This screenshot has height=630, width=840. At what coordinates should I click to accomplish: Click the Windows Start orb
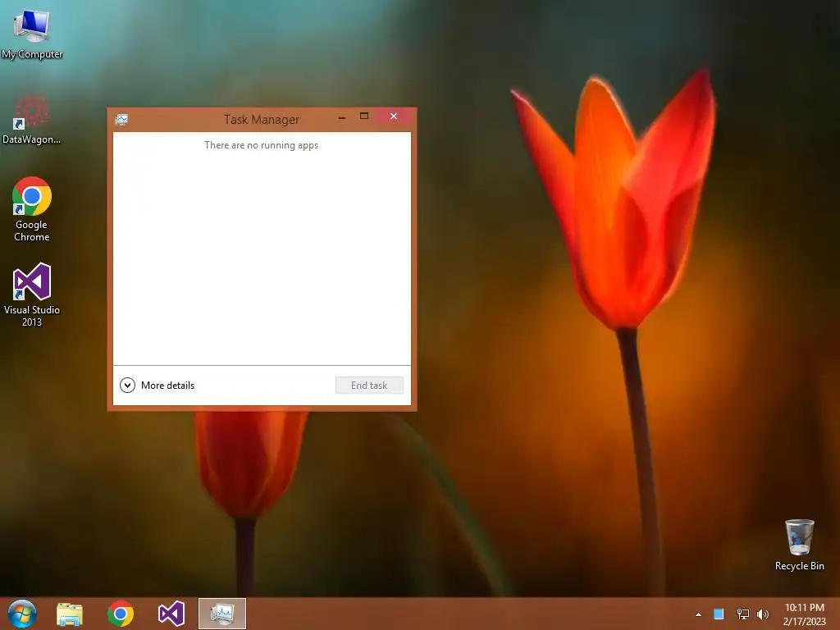tap(22, 614)
